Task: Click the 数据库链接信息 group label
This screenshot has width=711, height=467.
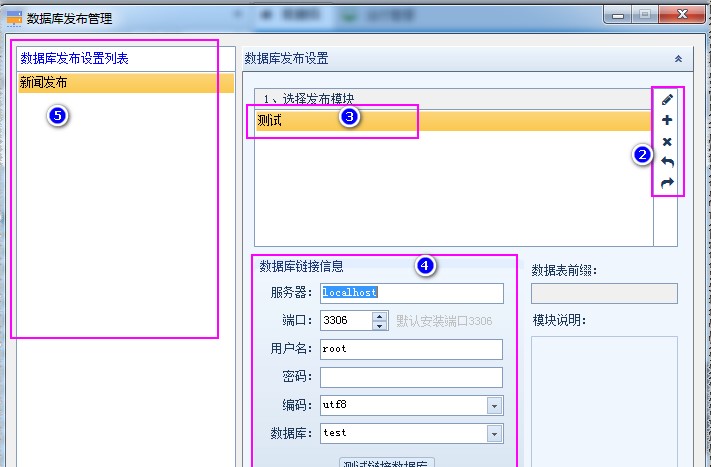Action: click(x=301, y=266)
